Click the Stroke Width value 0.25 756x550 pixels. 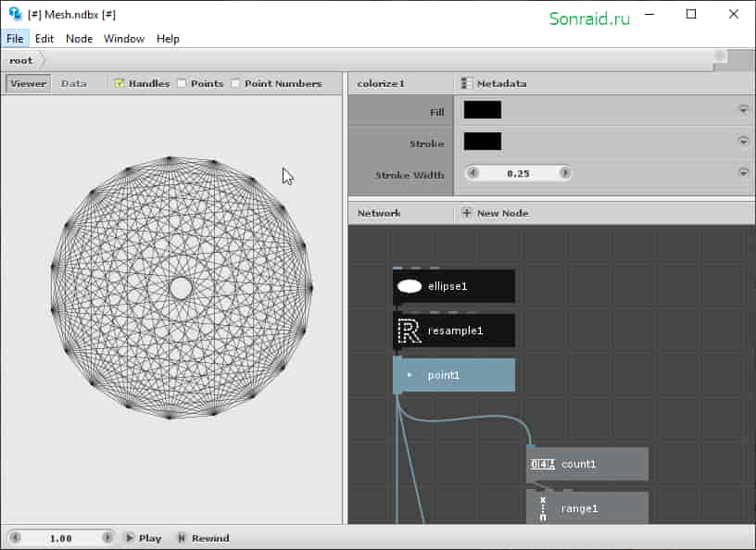coord(518,173)
